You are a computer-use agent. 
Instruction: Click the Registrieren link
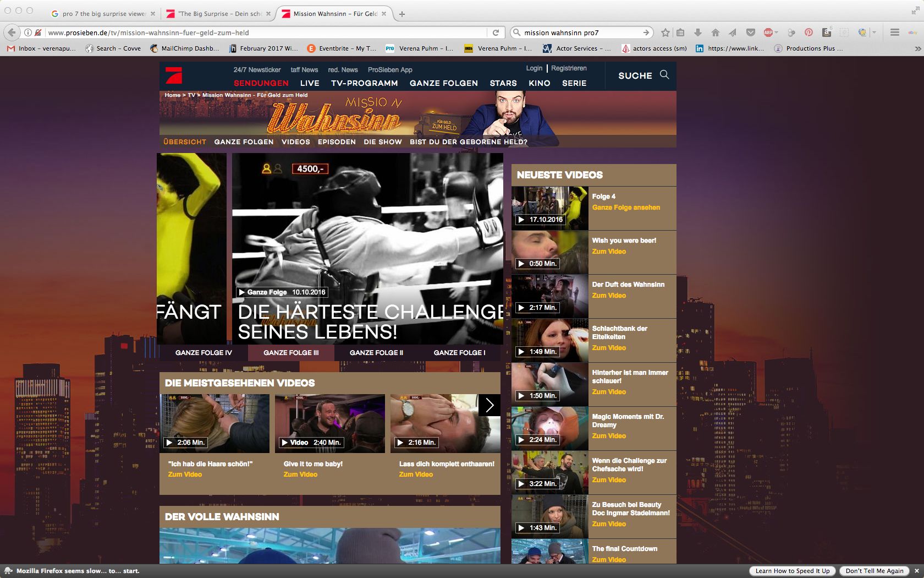(569, 68)
